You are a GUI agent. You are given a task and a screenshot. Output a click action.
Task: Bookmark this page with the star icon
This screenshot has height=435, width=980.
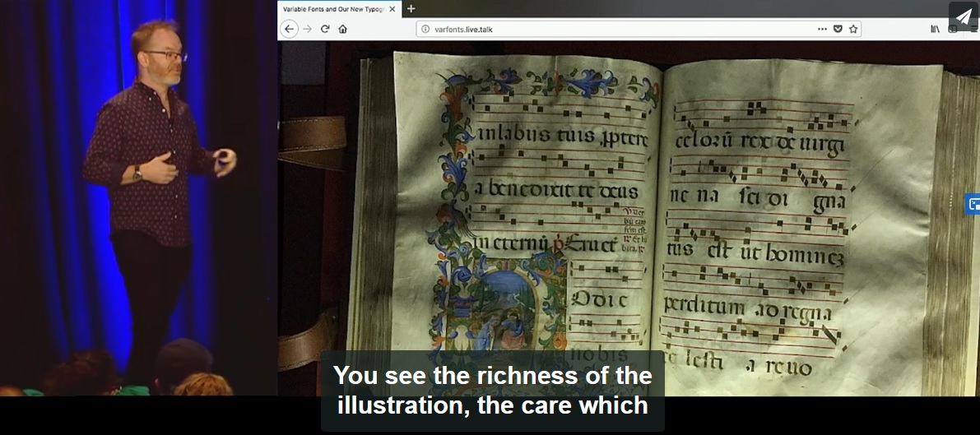[853, 29]
